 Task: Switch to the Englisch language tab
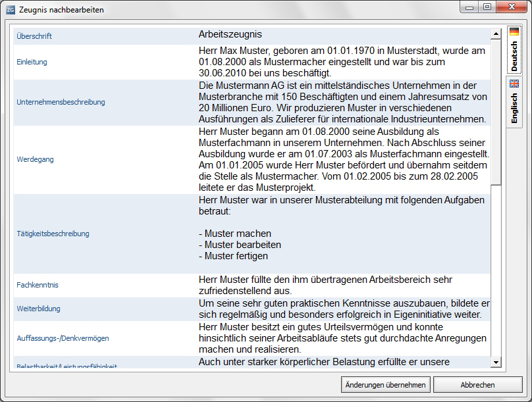514,102
